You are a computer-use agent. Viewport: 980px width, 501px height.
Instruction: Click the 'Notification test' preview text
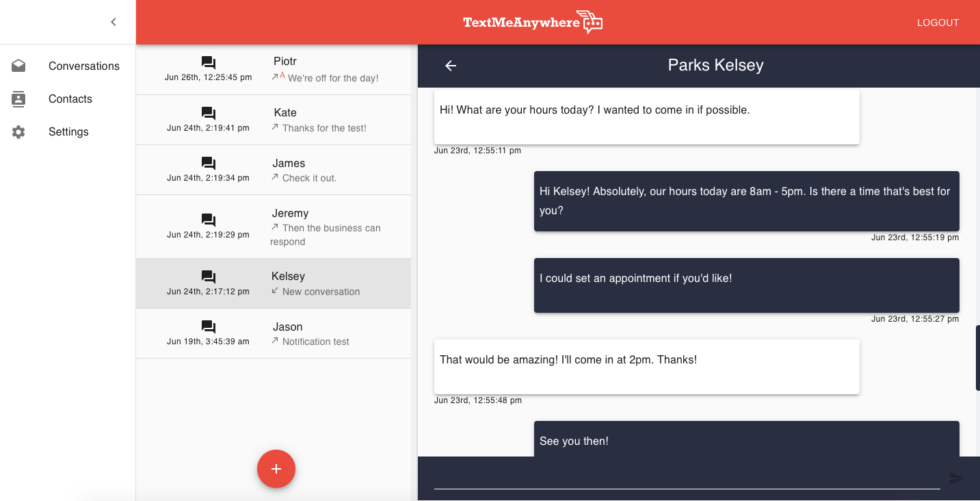(x=315, y=342)
